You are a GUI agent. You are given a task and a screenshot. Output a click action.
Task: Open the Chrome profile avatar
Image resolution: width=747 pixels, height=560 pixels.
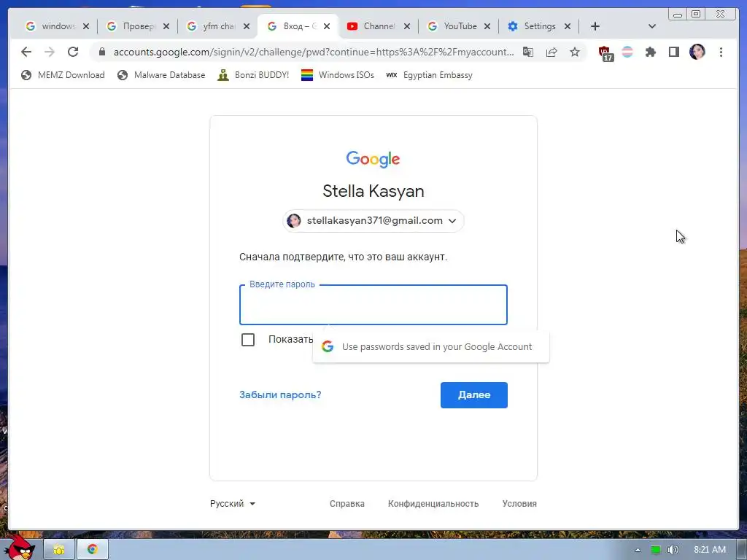[x=697, y=52]
